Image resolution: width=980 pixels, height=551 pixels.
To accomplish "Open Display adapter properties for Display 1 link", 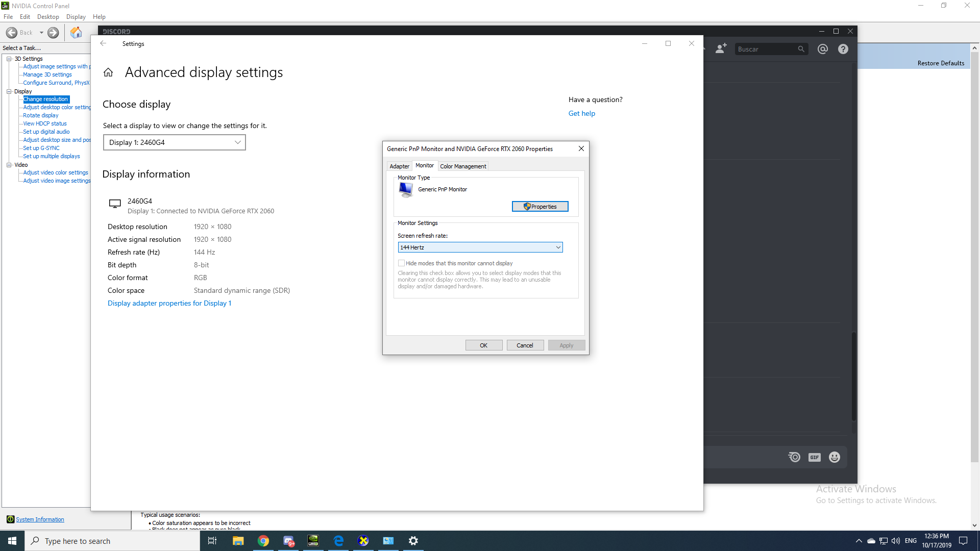I will [169, 303].
